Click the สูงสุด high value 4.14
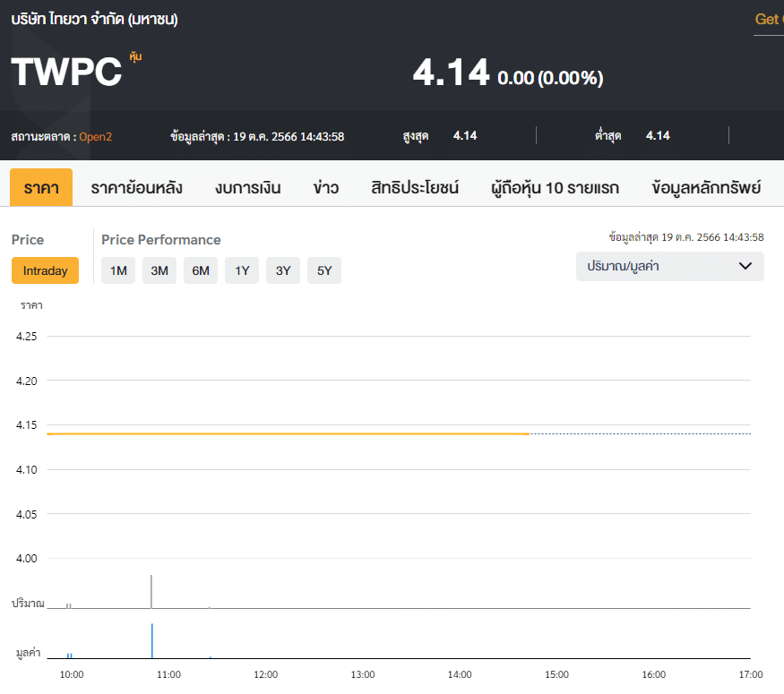Image resolution: width=784 pixels, height=694 pixels. pyautogui.click(x=465, y=135)
